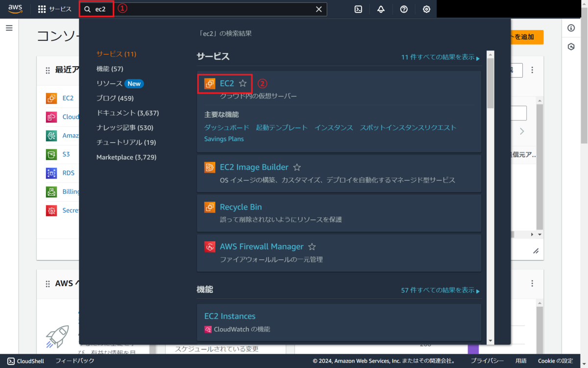The height and width of the screenshot is (368, 588).
Task: Open スポットインスタンスリクエスト link
Action: [408, 128]
